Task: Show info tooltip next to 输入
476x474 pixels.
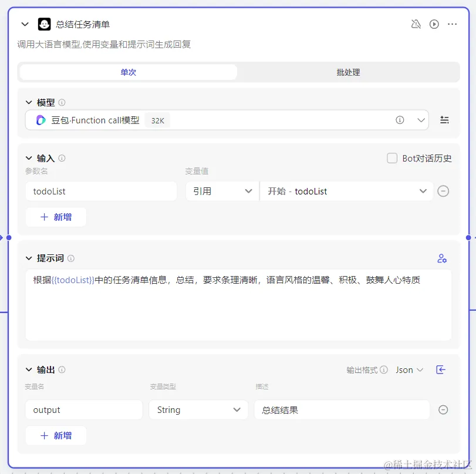Action: (x=62, y=158)
